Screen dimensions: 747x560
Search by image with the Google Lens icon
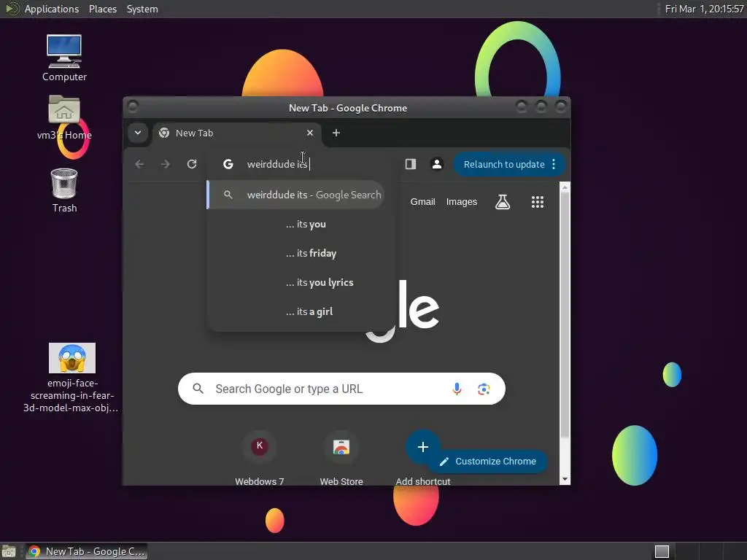pyautogui.click(x=484, y=389)
